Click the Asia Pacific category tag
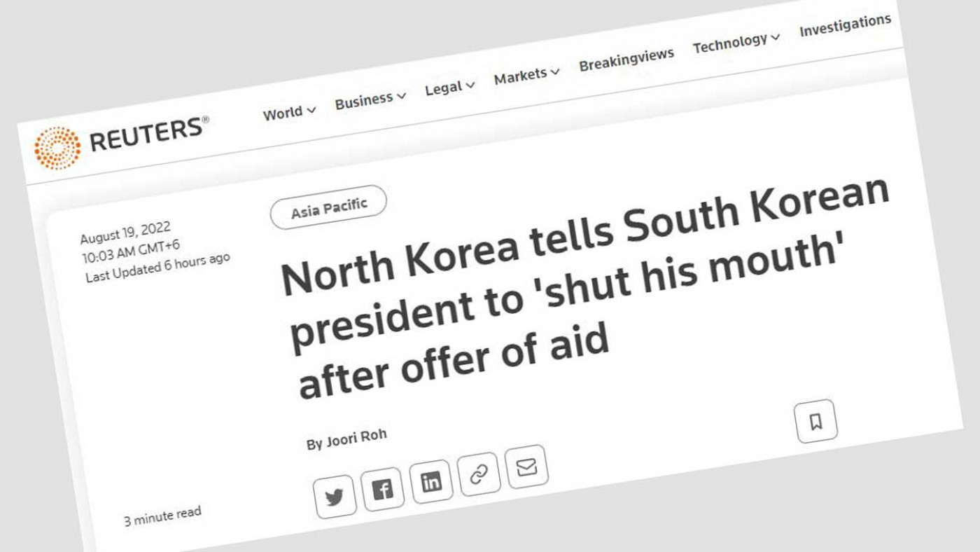Screen dimensions: 980x552 (328, 207)
